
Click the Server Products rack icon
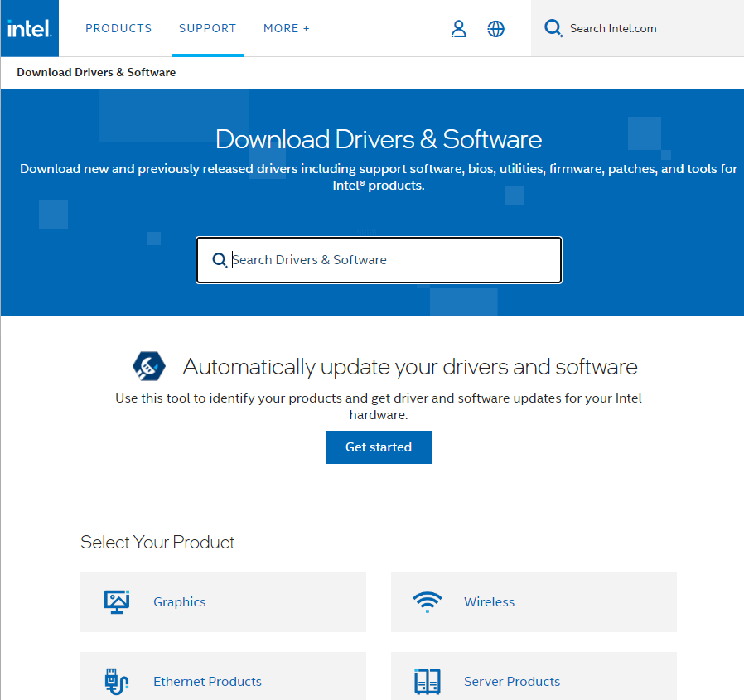pos(427,682)
